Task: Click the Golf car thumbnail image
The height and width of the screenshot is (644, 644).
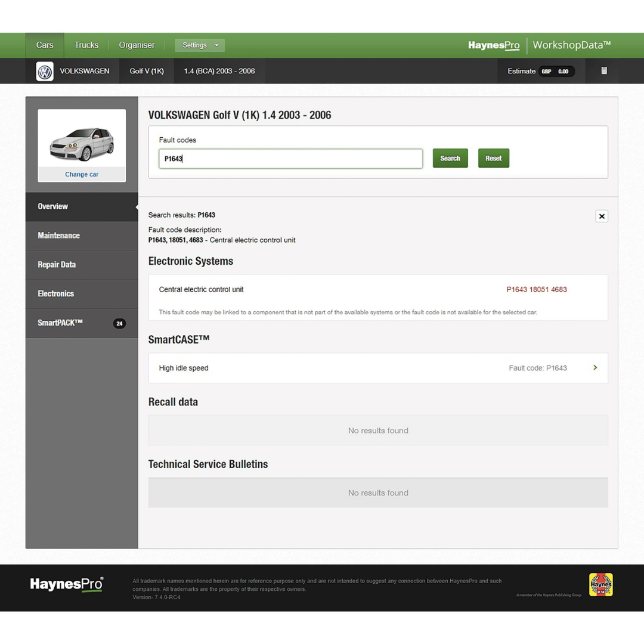Action: pos(82,143)
